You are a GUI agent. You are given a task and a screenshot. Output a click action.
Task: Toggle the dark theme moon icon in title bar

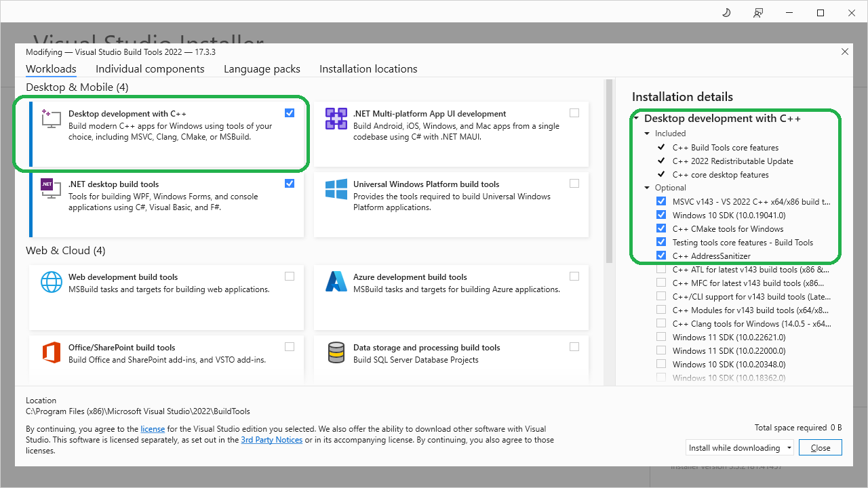pyautogui.click(x=726, y=13)
